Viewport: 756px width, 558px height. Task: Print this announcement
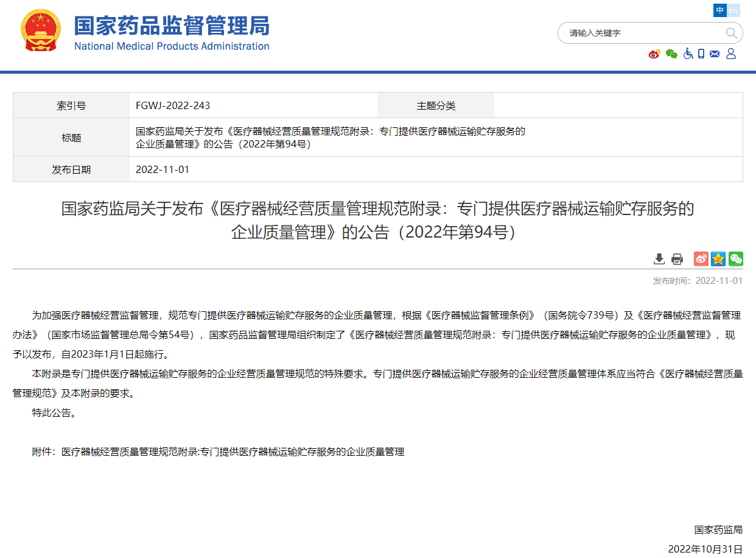(x=676, y=259)
